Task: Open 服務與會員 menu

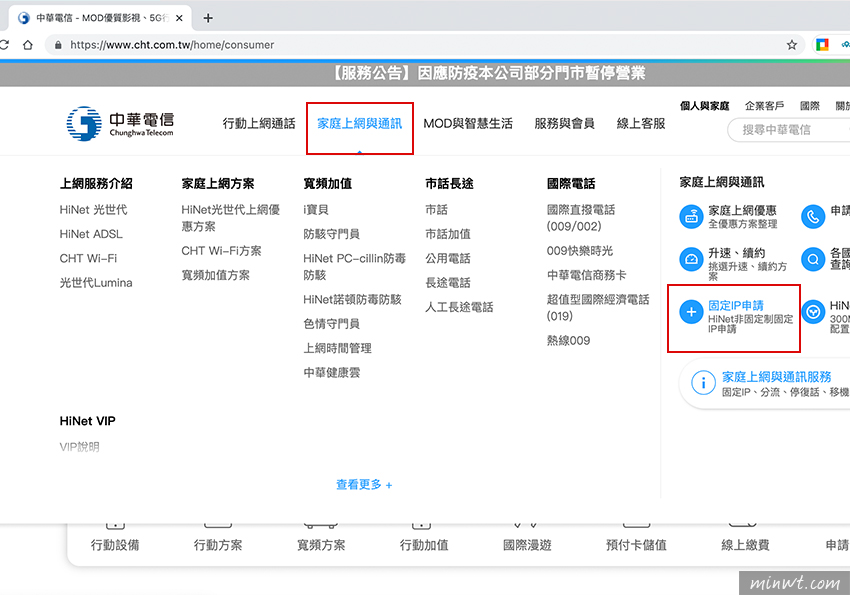Action: [x=564, y=124]
